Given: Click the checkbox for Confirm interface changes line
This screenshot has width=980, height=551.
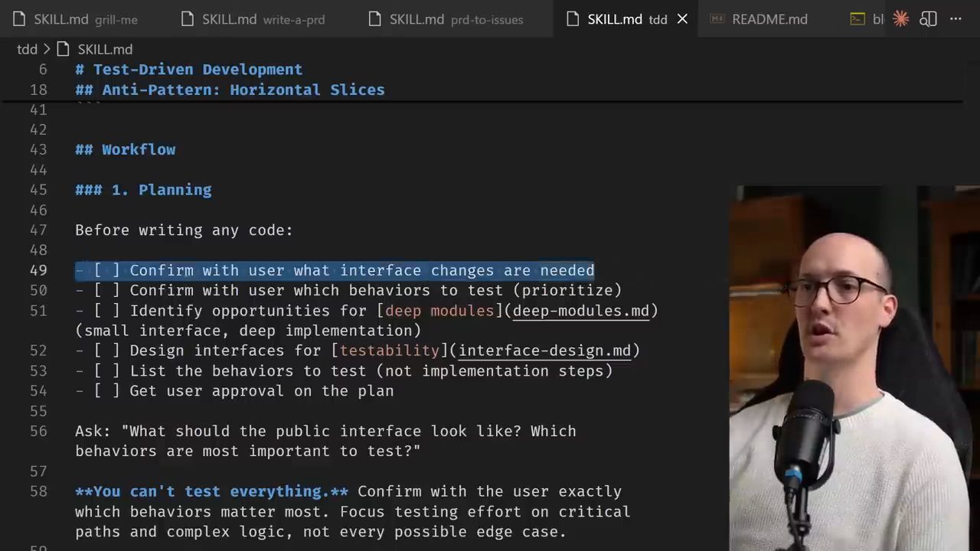Looking at the screenshot, I should (106, 270).
